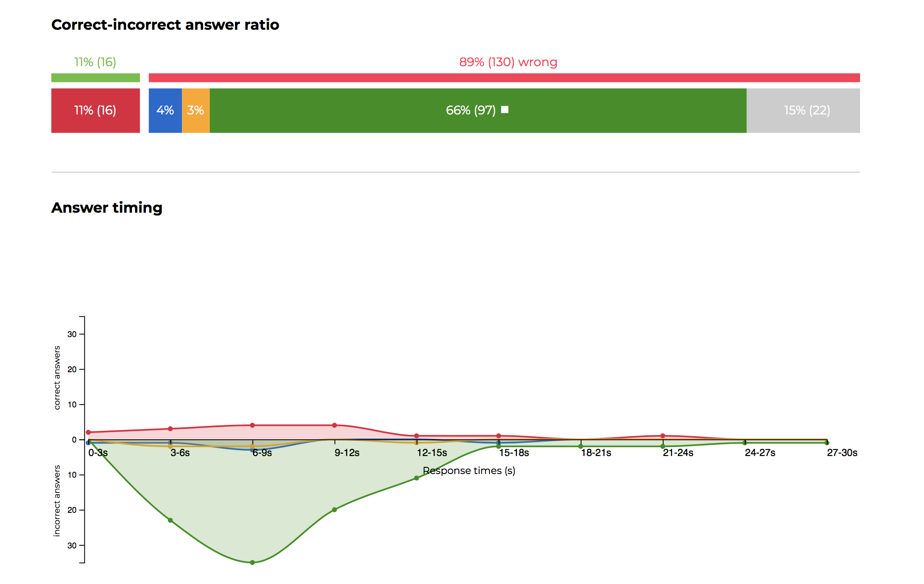Image resolution: width=924 pixels, height=584 pixels.
Task: Click the "Correct-incorrect answer ratio" heading
Action: (165, 25)
